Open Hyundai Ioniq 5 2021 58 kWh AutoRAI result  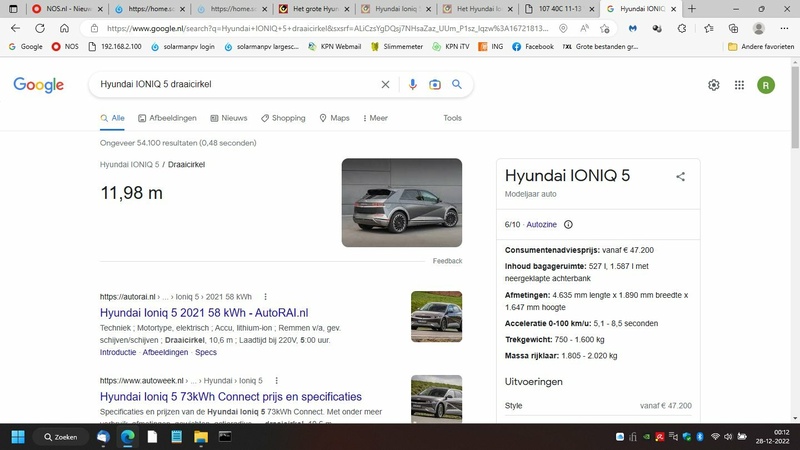point(204,313)
